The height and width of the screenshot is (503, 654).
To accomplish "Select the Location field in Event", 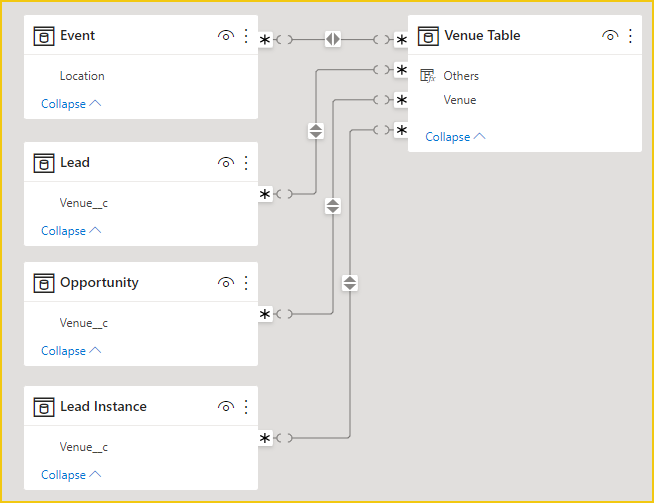I will pyautogui.click(x=82, y=76).
